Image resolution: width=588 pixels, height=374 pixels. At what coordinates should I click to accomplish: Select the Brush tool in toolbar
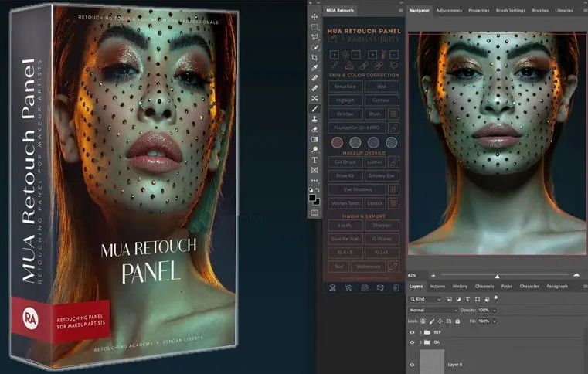click(x=314, y=109)
